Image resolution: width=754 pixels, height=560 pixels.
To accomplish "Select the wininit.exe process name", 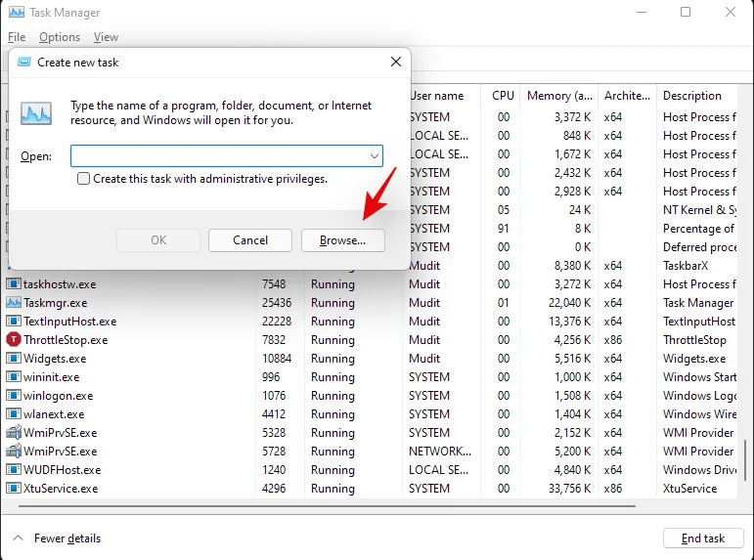I will click(52, 377).
